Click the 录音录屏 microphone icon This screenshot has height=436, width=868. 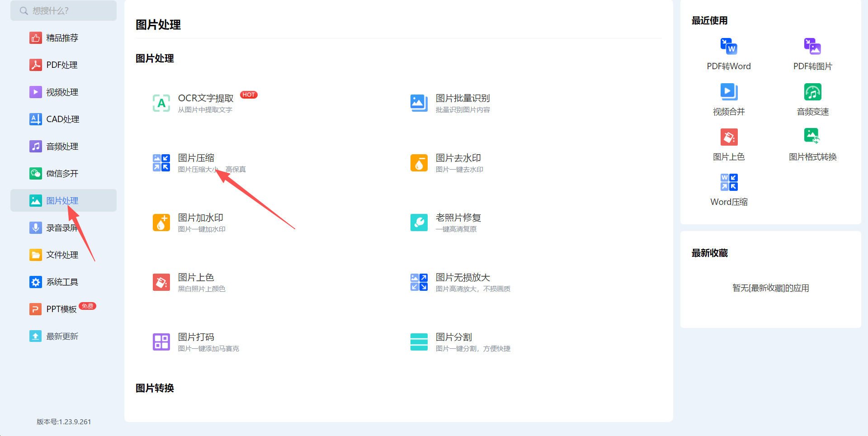pos(36,228)
